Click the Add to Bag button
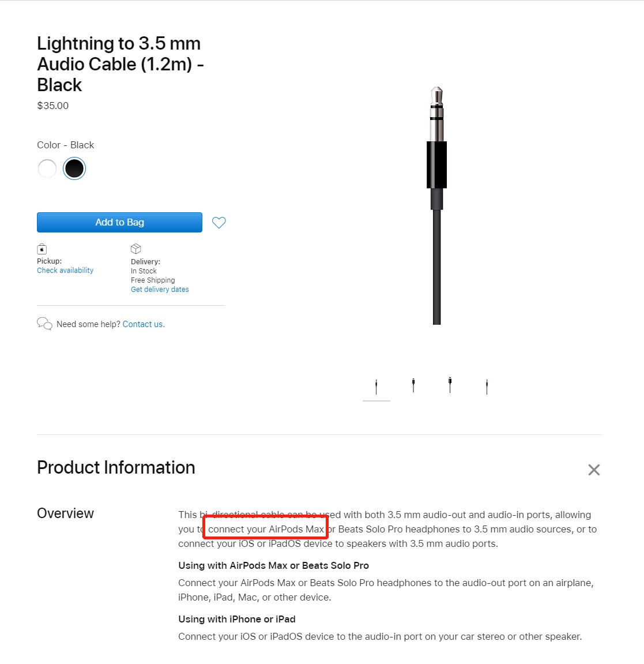This screenshot has width=644, height=664. point(119,222)
